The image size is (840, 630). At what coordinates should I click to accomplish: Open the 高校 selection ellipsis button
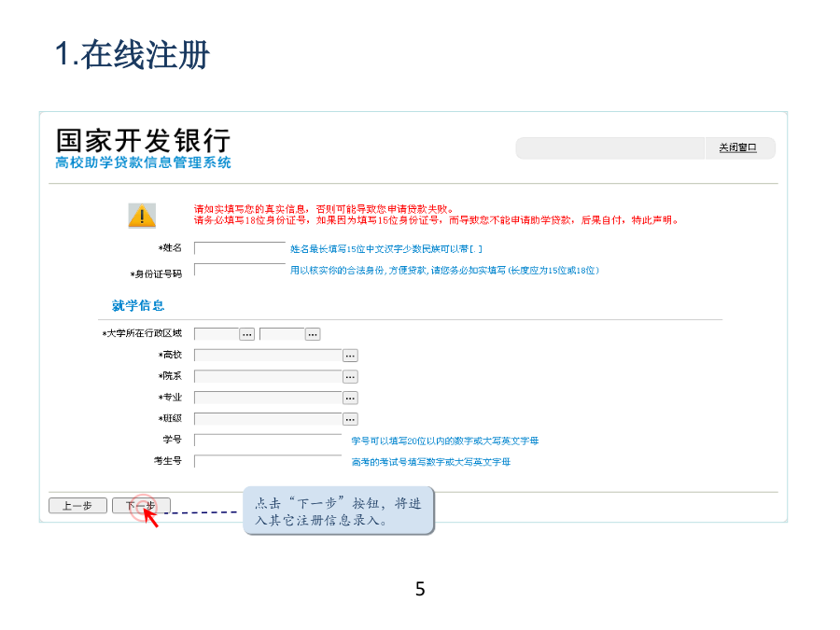[x=350, y=356]
